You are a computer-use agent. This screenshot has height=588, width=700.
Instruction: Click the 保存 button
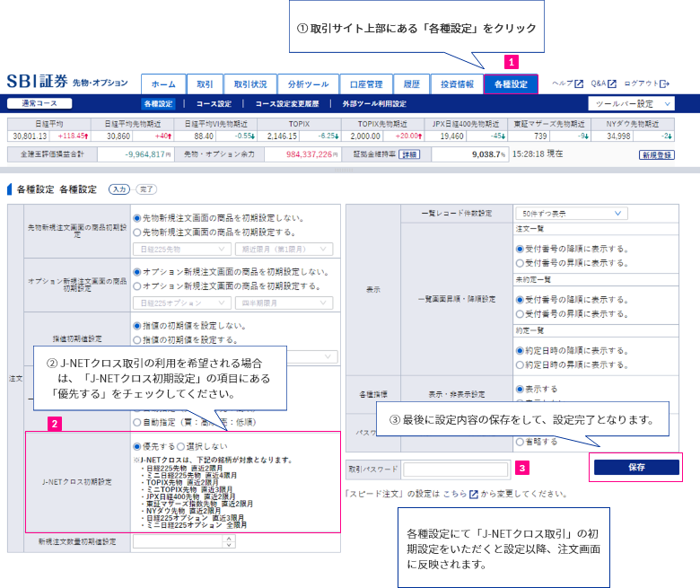(x=636, y=468)
